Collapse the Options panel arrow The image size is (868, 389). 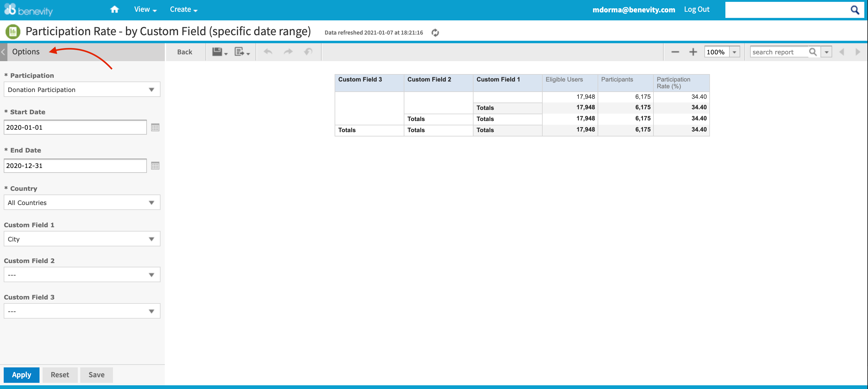(3, 52)
